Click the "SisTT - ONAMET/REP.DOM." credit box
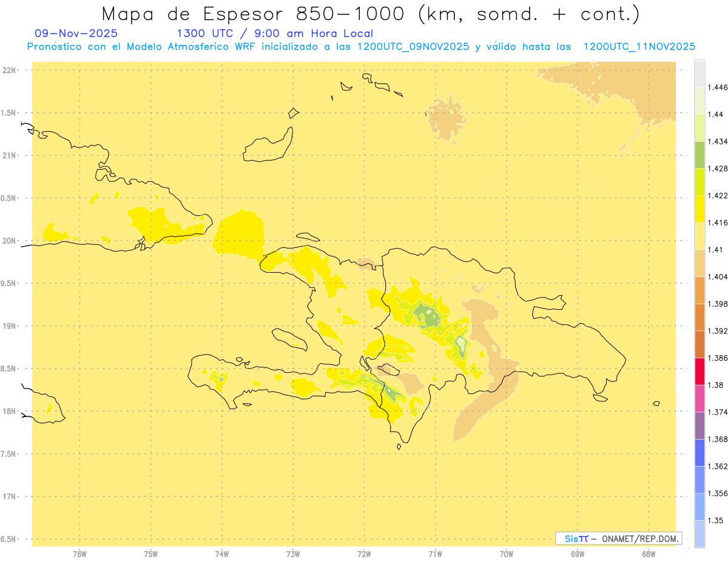Image resolution: width=728 pixels, height=562 pixels. [619, 538]
